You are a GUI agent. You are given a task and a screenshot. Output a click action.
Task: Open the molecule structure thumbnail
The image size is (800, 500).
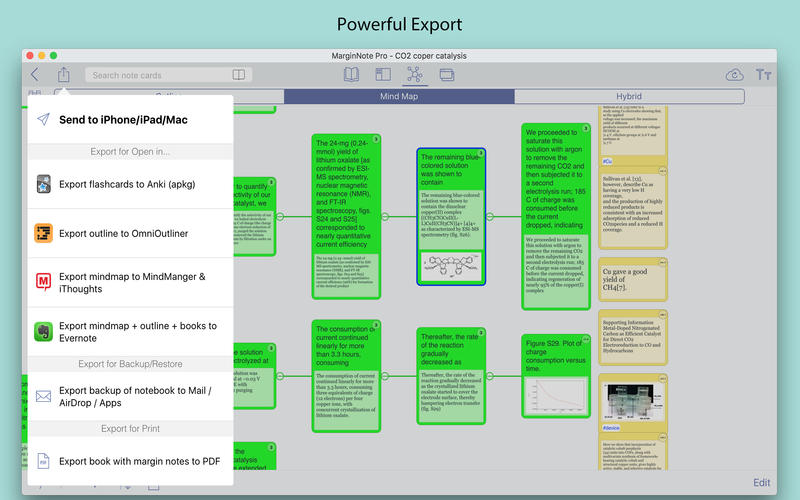[451, 266]
